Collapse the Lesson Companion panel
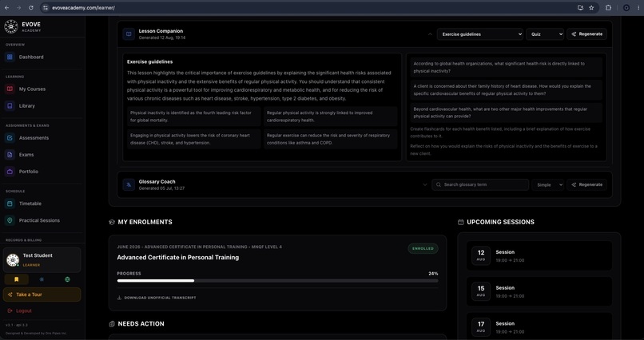Screen dimensions: 644x340 (430, 34)
